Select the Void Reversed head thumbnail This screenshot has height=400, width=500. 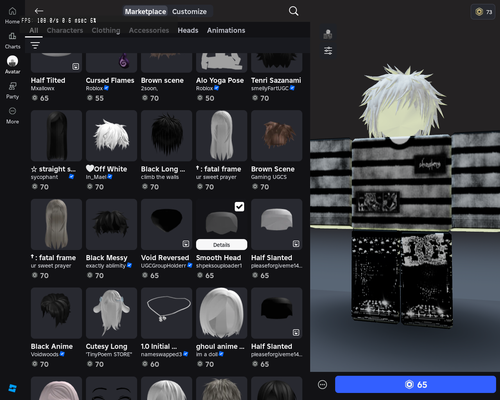coord(167,225)
